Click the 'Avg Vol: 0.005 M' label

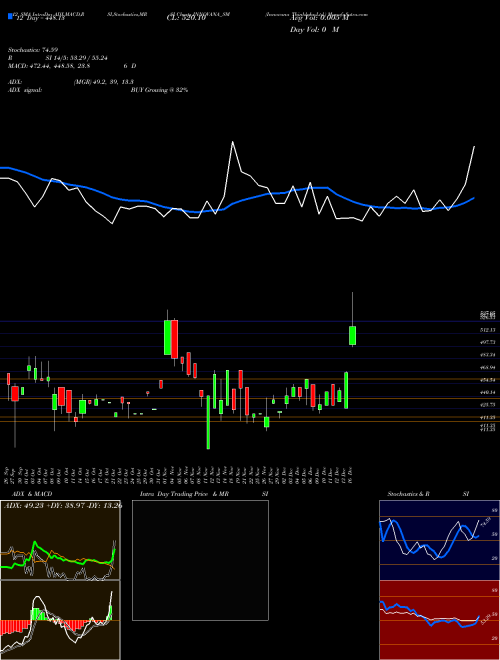tap(319, 18)
